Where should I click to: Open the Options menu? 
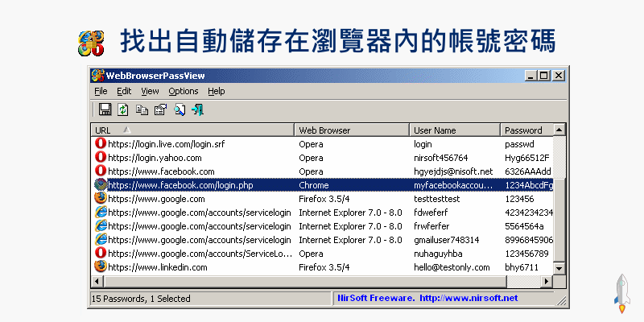coord(183,91)
